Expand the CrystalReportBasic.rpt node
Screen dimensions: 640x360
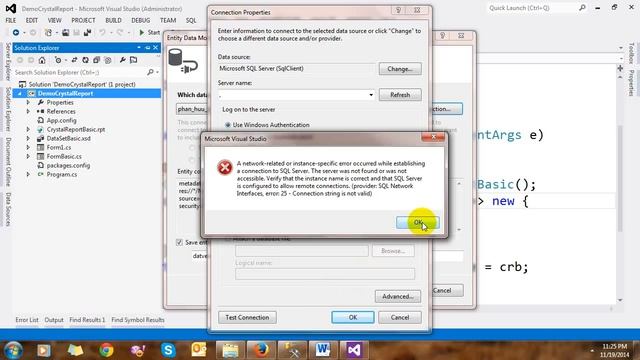pyautogui.click(x=28, y=129)
